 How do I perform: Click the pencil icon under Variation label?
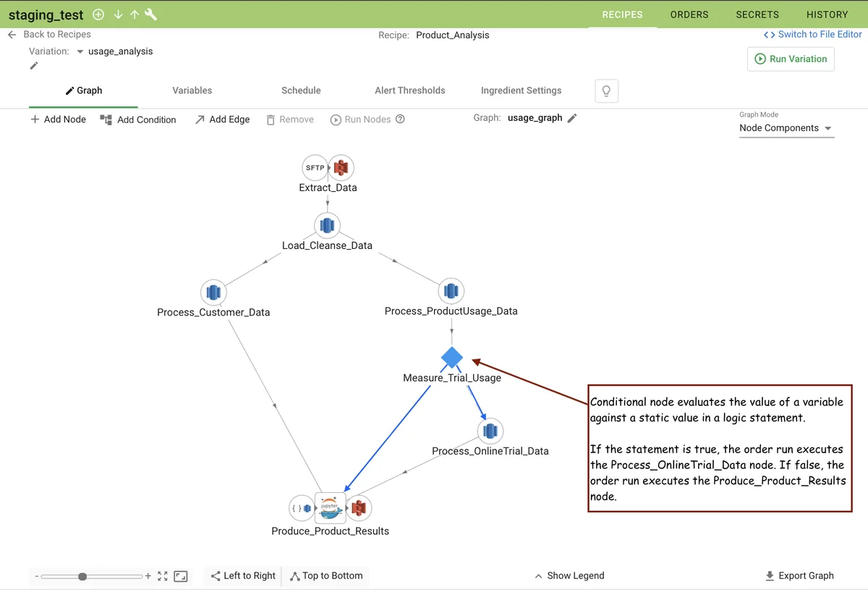point(33,66)
